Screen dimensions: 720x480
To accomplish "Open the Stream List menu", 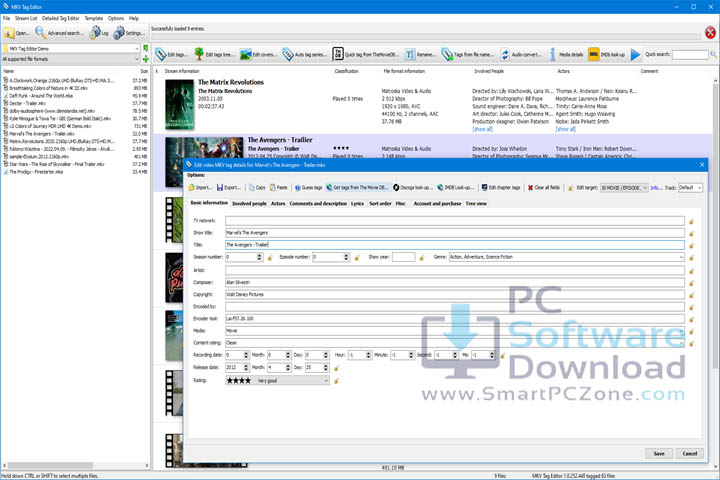I will click(x=26, y=18).
